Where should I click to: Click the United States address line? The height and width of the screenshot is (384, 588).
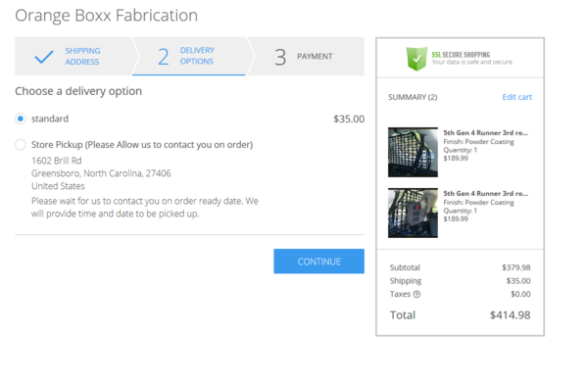coord(58,186)
